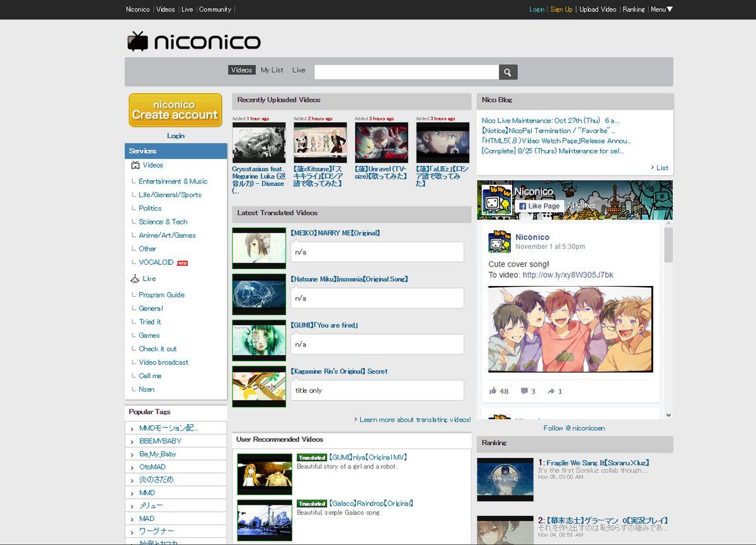Open Hatsune Miku Insomnia thumbnail

coord(259,294)
